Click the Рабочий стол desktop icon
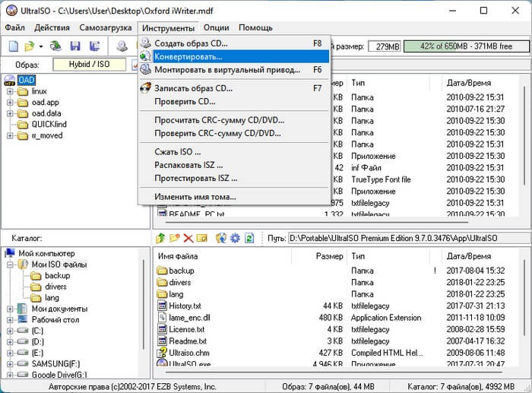The image size is (532, 393). [x=22, y=319]
